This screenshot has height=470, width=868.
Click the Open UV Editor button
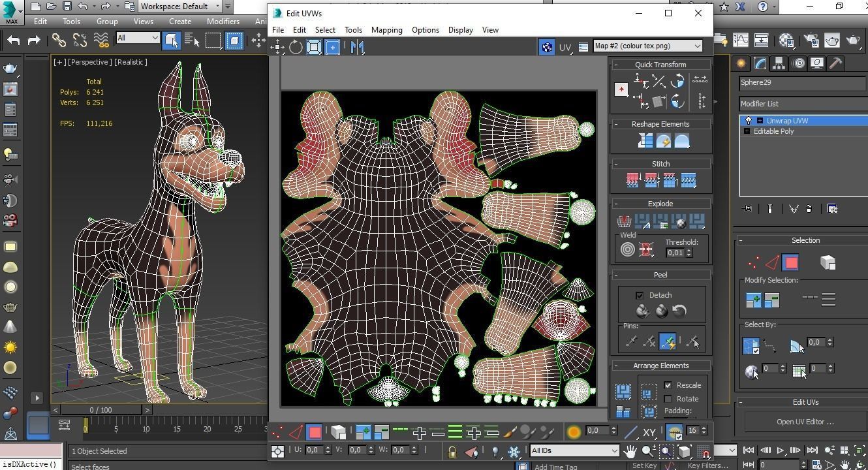805,422
